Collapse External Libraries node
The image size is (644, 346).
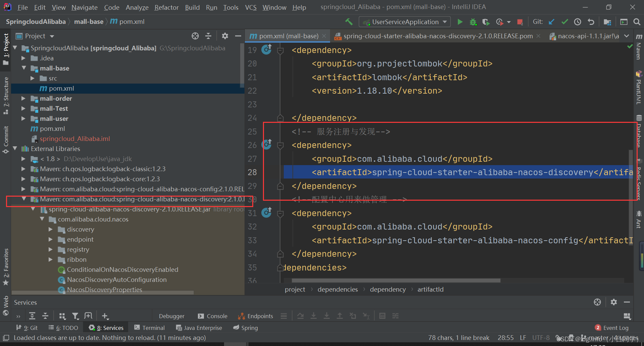coord(15,148)
